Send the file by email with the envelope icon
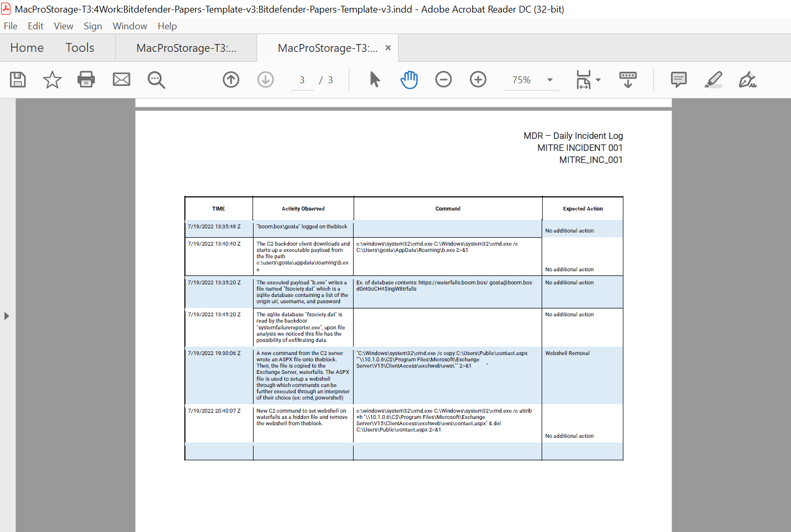The height and width of the screenshot is (532, 791). point(122,80)
